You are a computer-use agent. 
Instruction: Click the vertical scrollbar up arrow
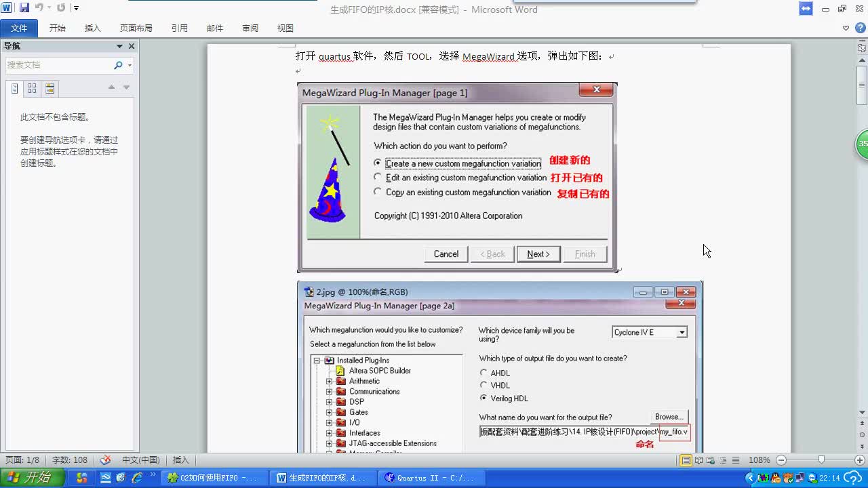[x=862, y=60]
